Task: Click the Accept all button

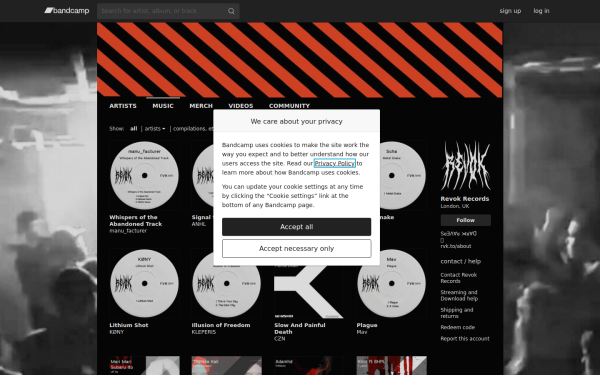Action: click(297, 227)
